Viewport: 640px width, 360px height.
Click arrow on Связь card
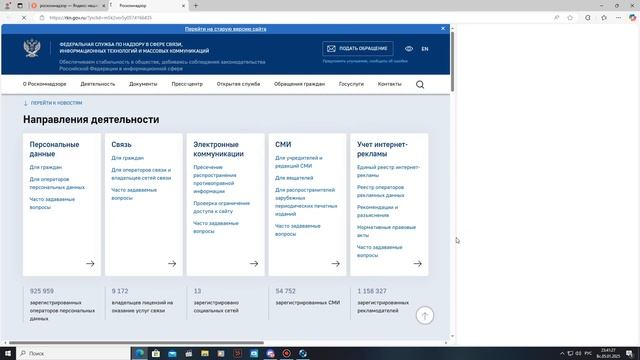(172, 264)
